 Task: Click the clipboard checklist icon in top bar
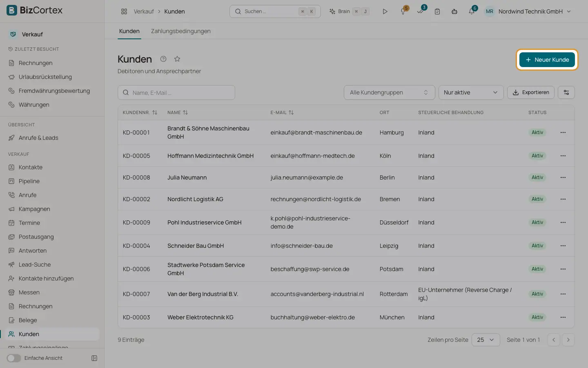(437, 11)
